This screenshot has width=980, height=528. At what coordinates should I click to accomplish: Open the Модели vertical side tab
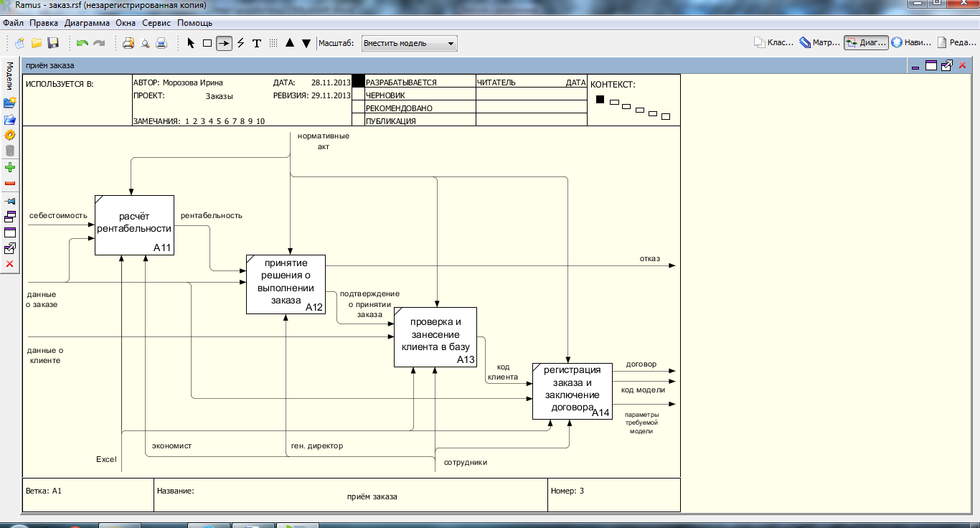9,76
